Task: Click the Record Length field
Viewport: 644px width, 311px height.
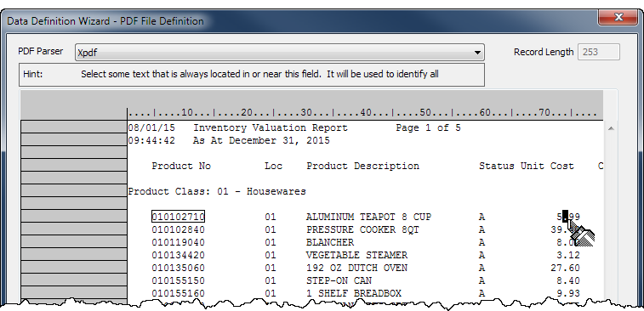Action: coord(599,52)
